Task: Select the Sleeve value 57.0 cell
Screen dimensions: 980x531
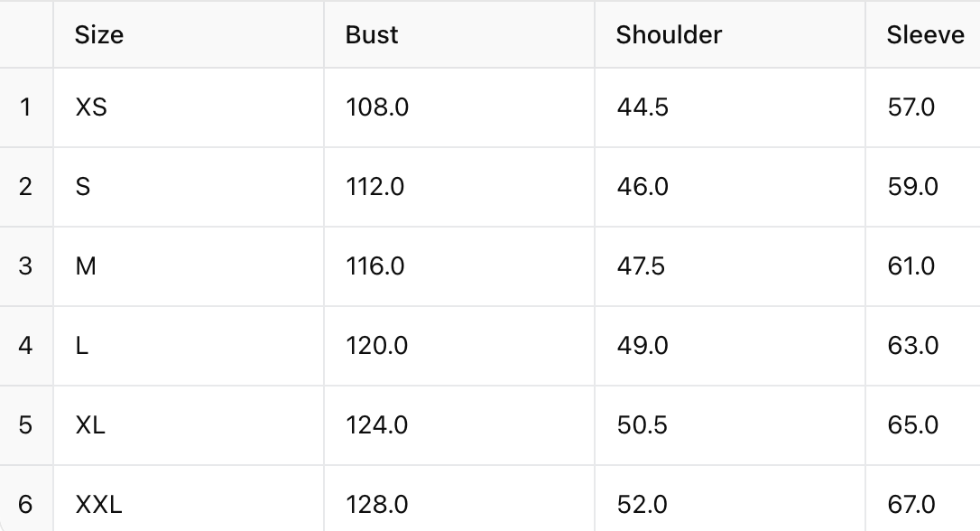Action: [911, 107]
